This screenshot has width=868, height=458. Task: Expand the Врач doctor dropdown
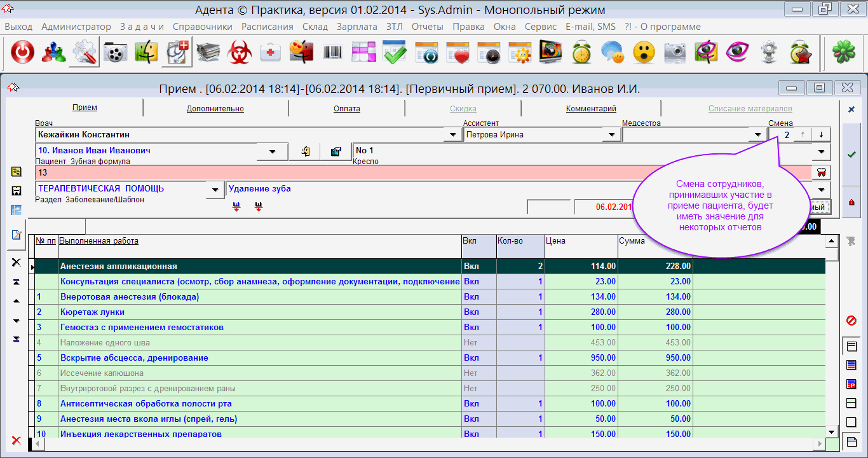[x=452, y=135]
